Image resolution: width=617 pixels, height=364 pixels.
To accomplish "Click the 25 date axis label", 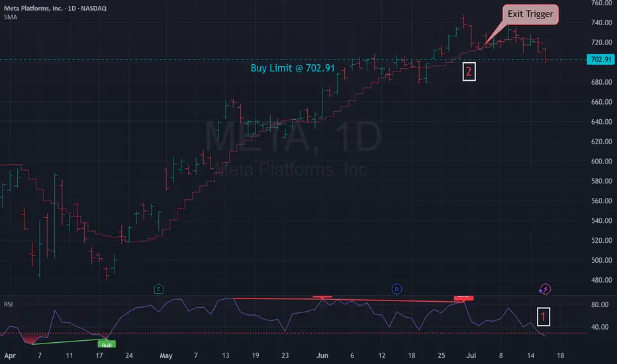I will coord(441,356).
